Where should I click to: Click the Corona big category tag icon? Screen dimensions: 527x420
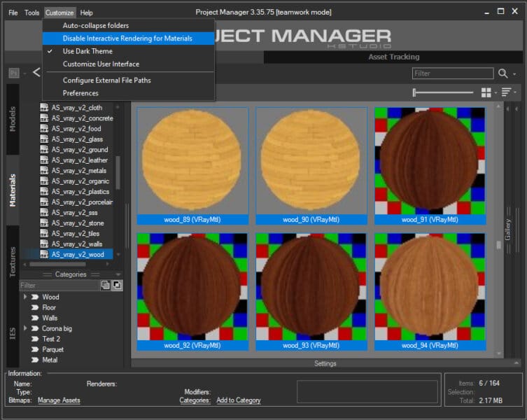tap(35, 328)
